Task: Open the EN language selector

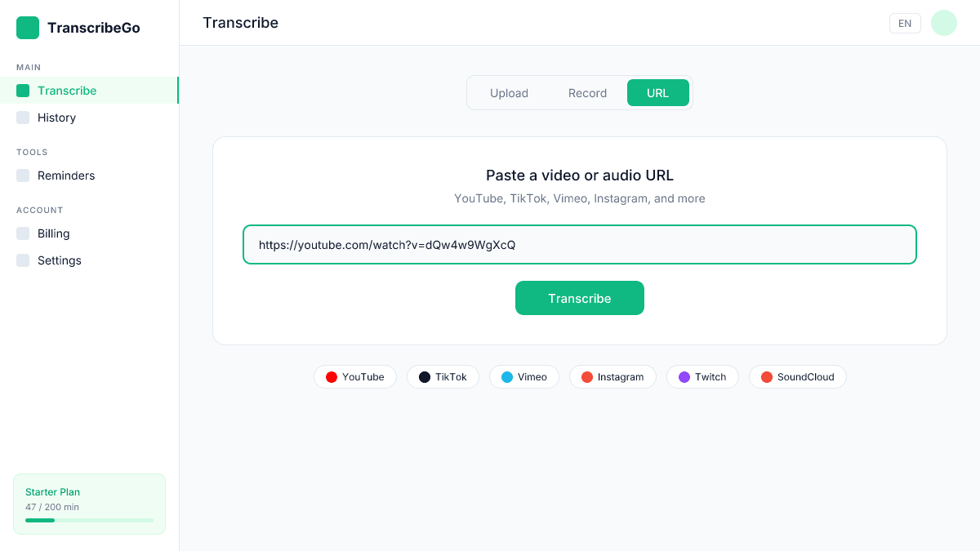Action: tap(905, 23)
